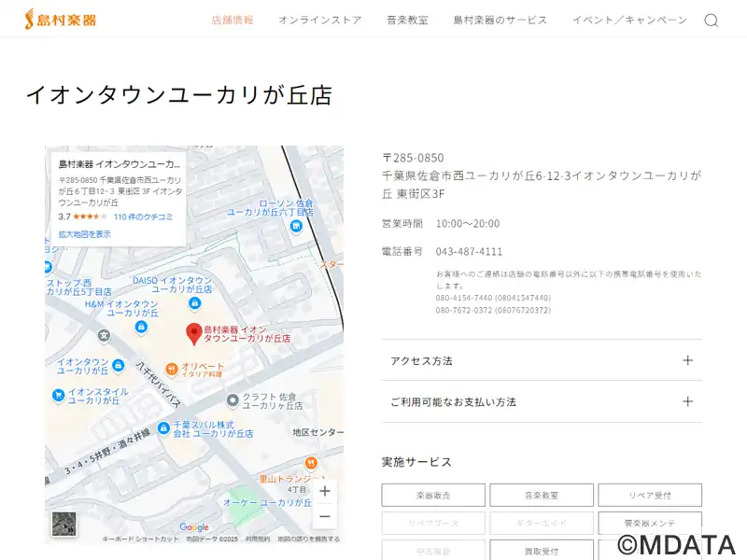Open 拡大地図を表示 link on map card

tap(84, 234)
